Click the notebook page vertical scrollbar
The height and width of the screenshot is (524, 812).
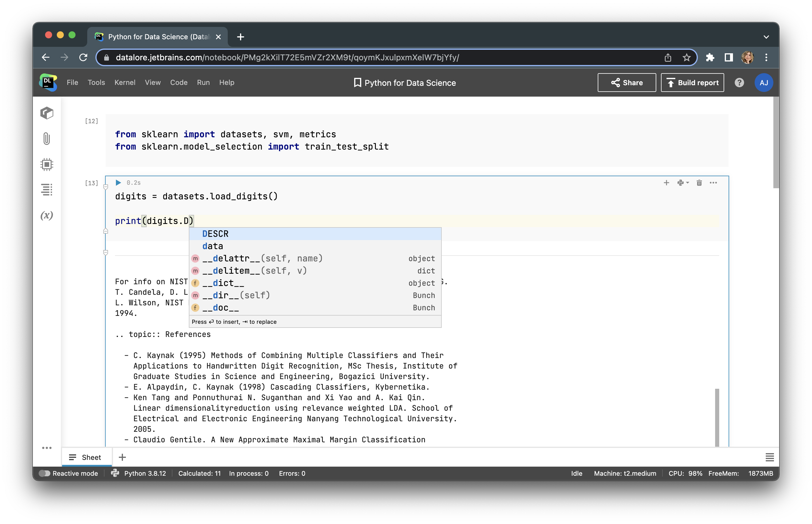776,143
